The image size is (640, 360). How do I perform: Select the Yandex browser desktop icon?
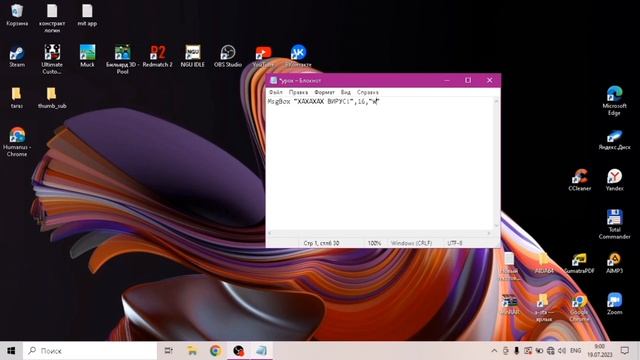[614, 180]
